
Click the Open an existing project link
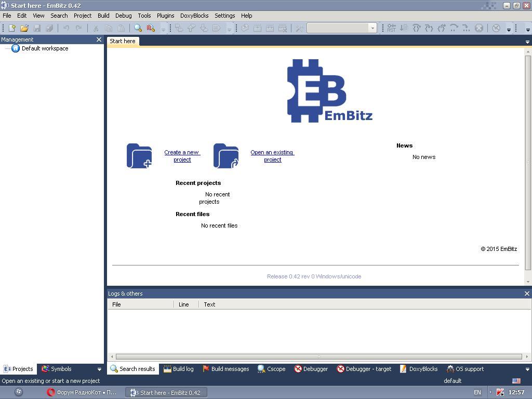tap(272, 156)
